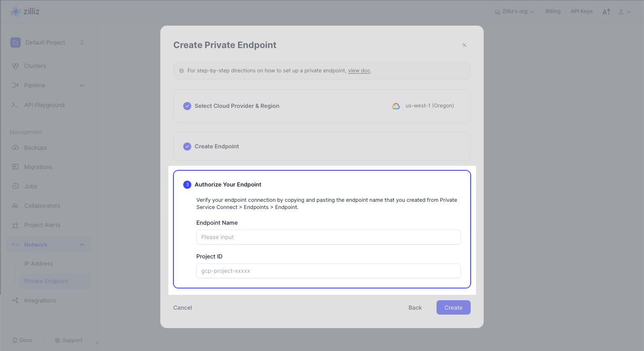Open Migrations in the sidebar
The width and height of the screenshot is (644, 351).
coord(38,167)
